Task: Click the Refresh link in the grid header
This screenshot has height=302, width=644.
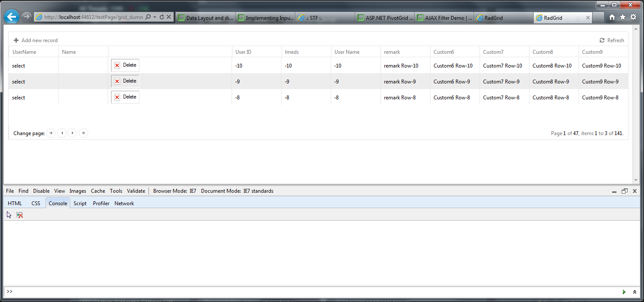Action: click(x=616, y=40)
